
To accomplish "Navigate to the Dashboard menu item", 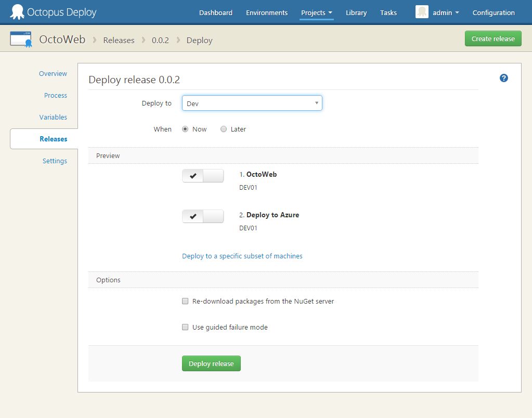I will click(216, 12).
